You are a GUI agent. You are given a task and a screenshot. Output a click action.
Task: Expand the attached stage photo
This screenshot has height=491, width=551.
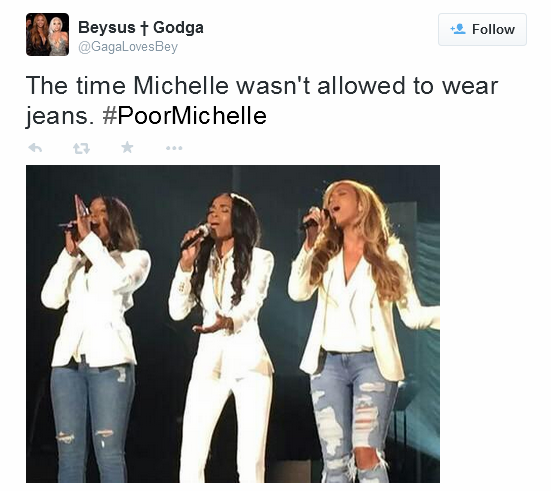[x=233, y=324]
